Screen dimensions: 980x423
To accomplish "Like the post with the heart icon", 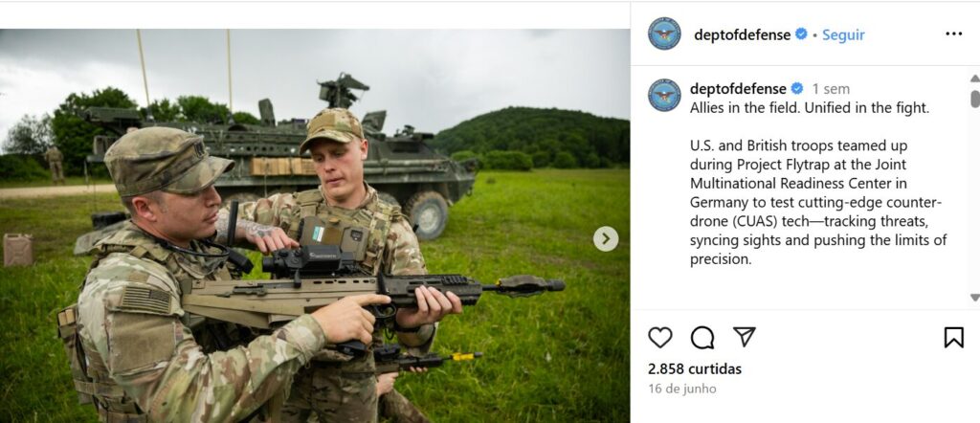I will pos(660,338).
